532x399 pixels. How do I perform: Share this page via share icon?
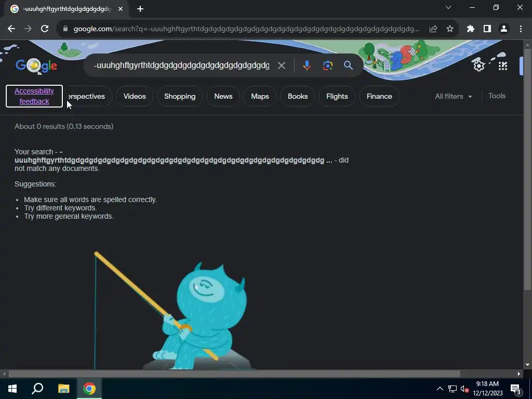tap(433, 29)
